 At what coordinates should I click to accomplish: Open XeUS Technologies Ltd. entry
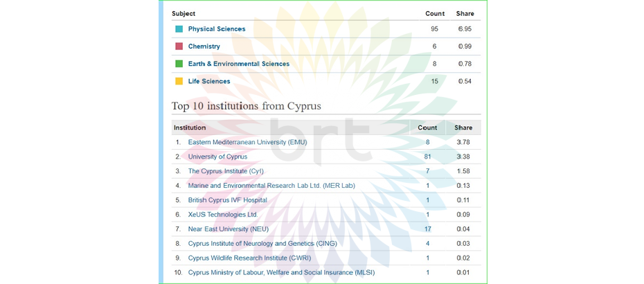pos(222,215)
